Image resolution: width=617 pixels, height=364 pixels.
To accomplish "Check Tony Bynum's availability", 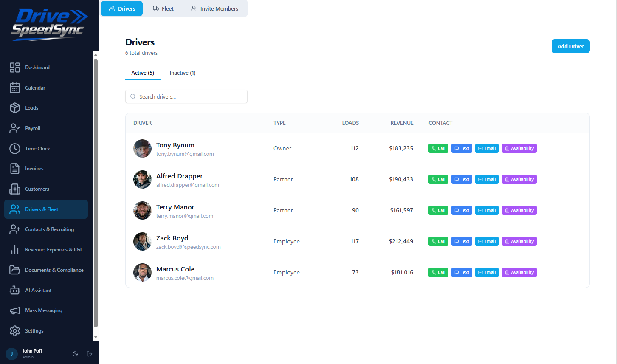I will pyautogui.click(x=519, y=148).
